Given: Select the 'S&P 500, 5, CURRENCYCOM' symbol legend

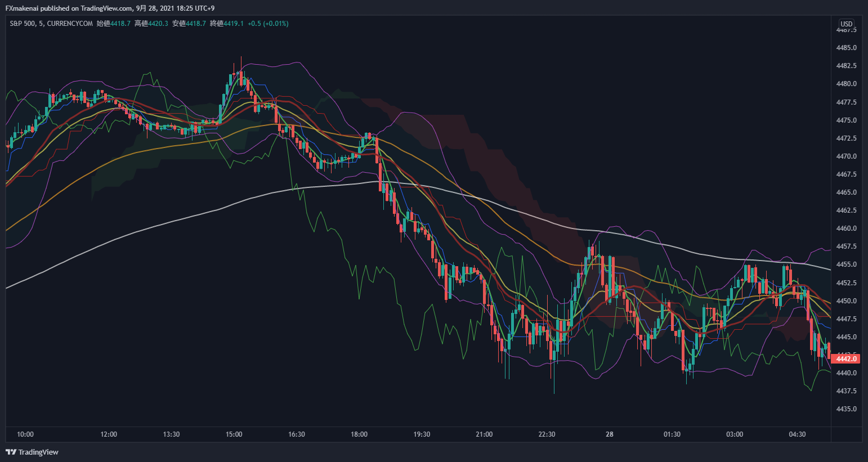Looking at the screenshot, I should tap(51, 24).
